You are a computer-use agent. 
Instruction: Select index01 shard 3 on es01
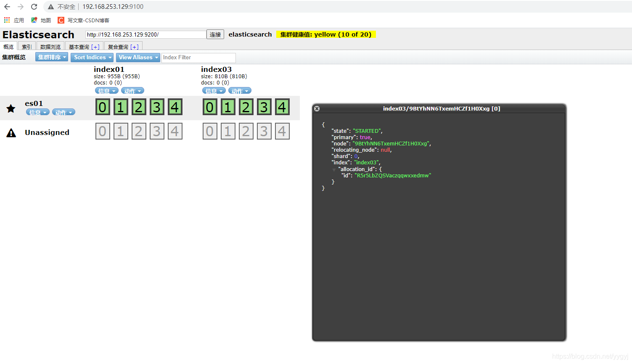157,107
